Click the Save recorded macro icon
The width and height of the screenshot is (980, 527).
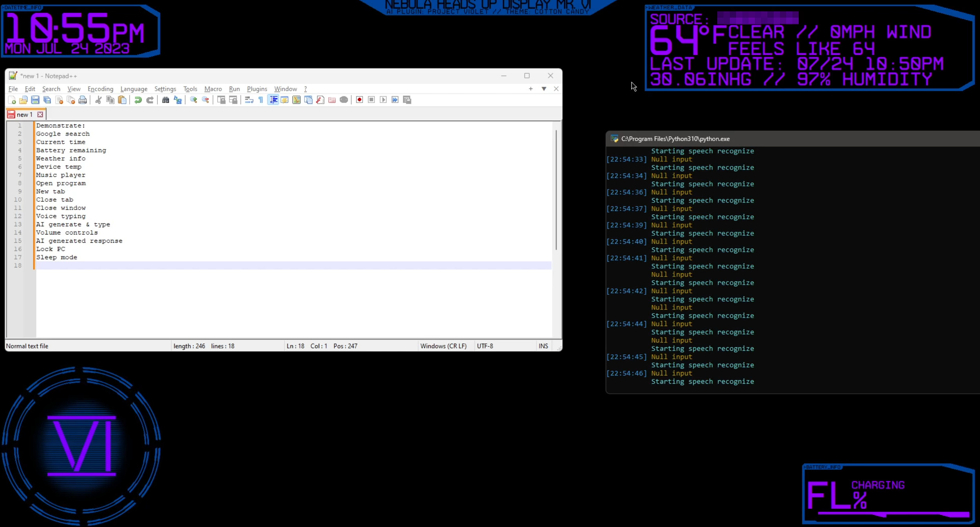coord(407,100)
